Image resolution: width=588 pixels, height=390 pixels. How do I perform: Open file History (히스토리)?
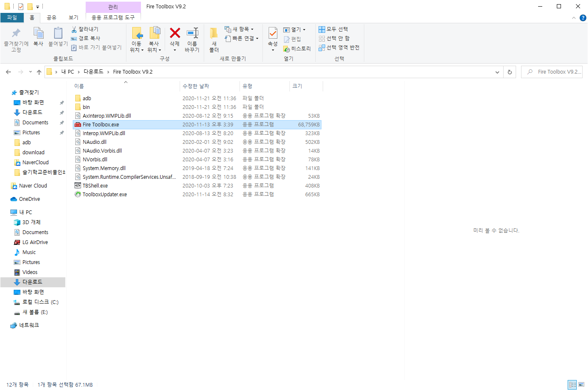tap(297, 49)
